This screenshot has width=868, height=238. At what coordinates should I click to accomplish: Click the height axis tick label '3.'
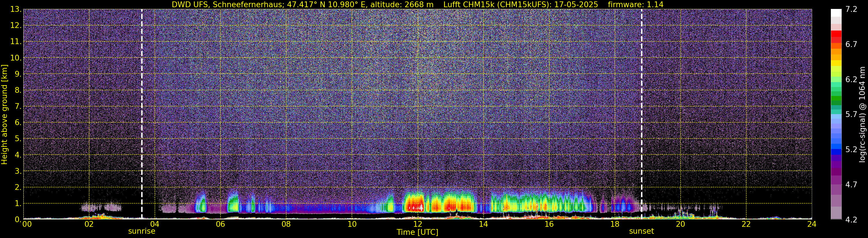18,171
